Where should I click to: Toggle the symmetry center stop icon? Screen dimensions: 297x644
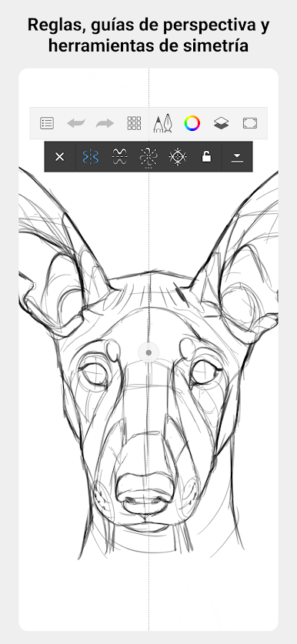[178, 156]
